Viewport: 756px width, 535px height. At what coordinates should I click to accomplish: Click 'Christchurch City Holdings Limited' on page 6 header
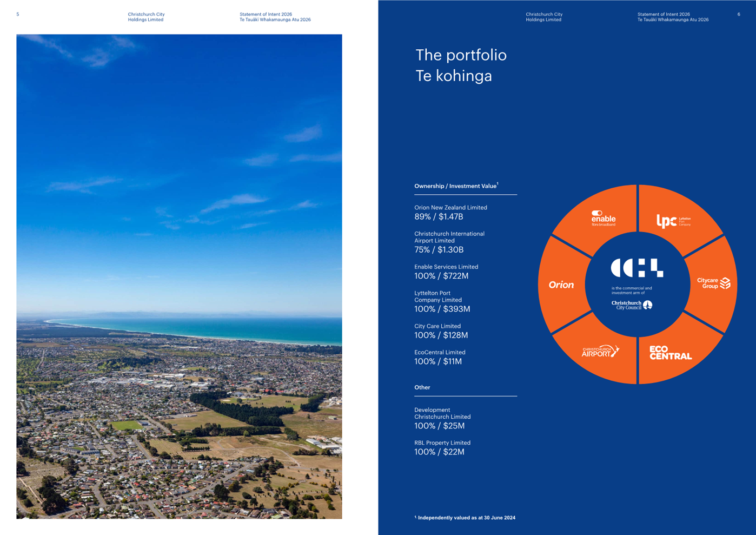544,17
